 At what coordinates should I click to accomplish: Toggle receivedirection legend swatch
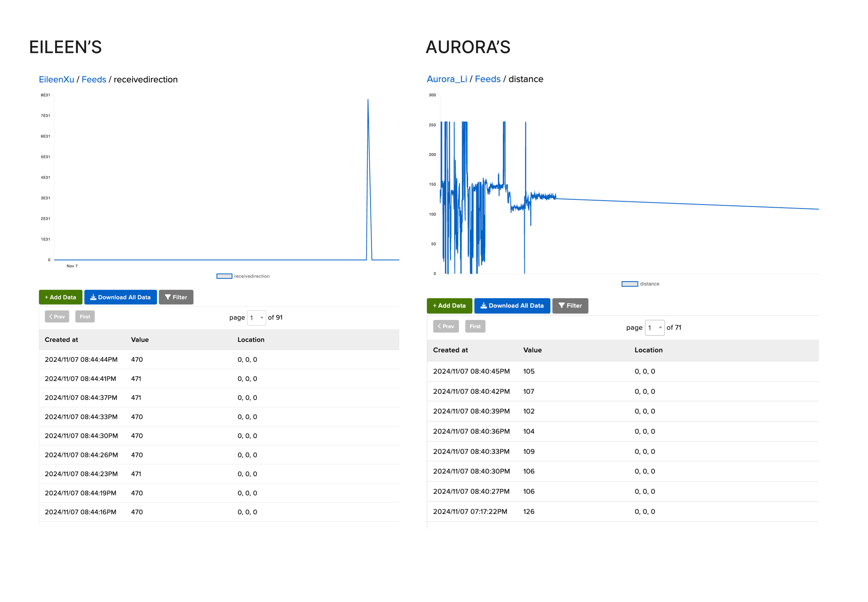224,276
